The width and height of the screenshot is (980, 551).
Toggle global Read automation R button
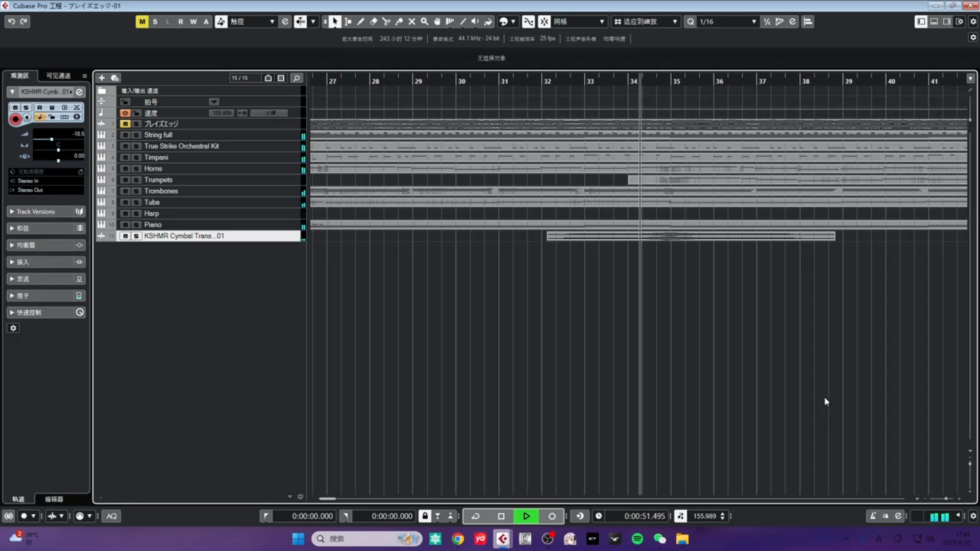coord(180,21)
